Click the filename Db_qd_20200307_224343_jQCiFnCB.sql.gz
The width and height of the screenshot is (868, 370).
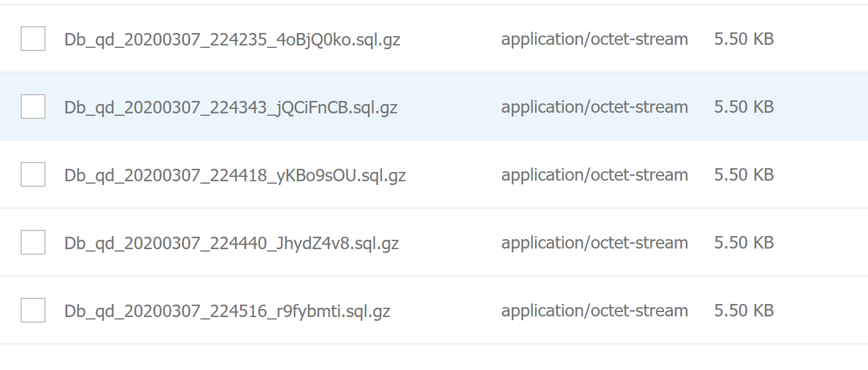(231, 107)
